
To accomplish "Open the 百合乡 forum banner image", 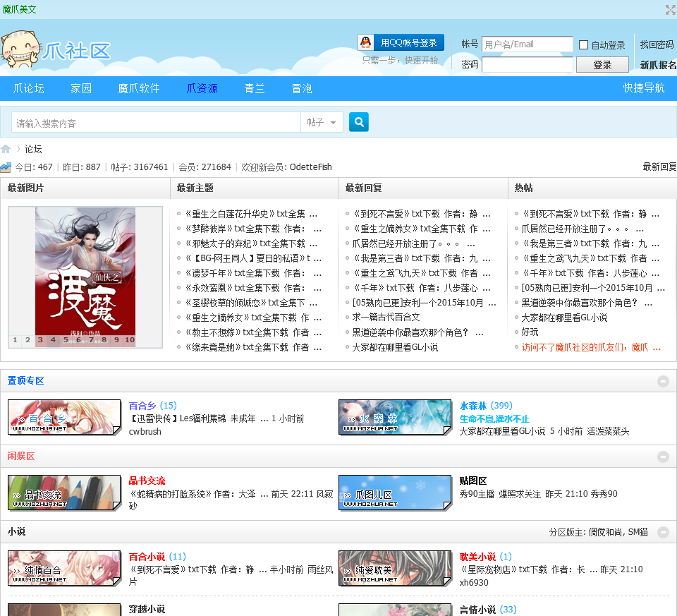I will pos(64,417).
